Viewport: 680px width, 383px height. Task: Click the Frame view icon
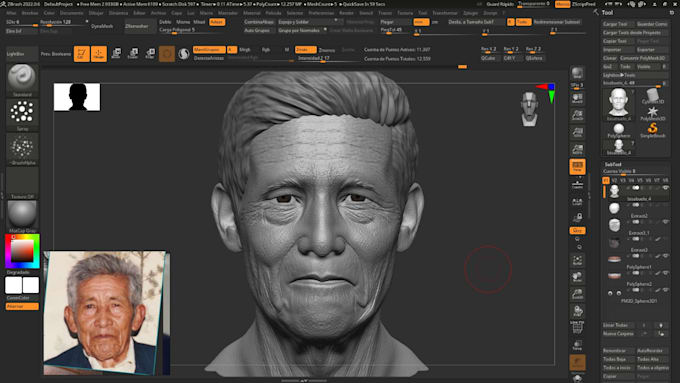(x=577, y=260)
